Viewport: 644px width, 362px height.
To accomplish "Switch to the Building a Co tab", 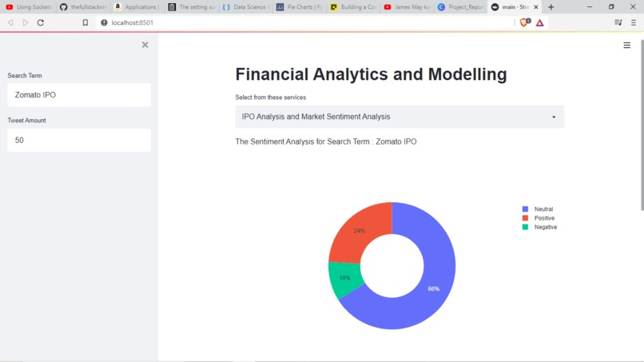I will tap(354, 7).
